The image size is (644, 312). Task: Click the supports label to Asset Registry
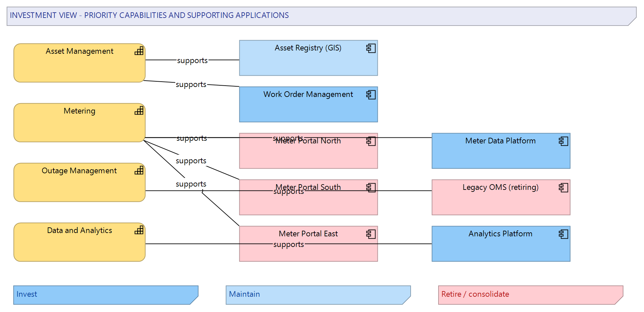point(192,60)
